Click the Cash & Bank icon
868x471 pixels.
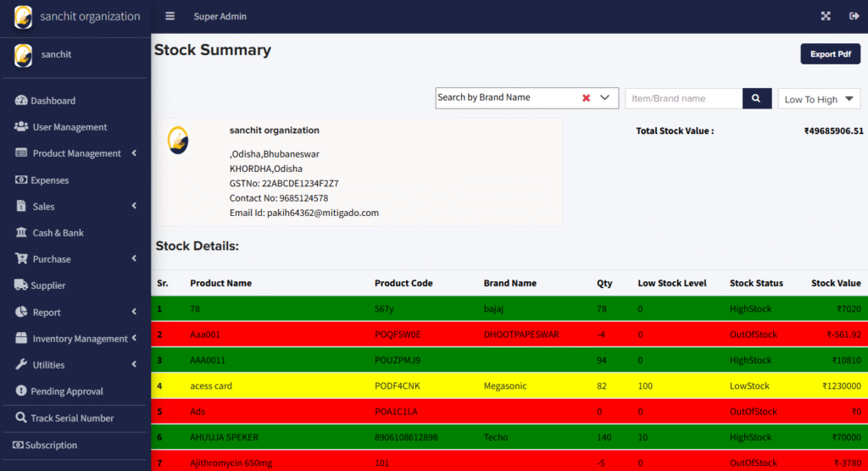[22, 233]
